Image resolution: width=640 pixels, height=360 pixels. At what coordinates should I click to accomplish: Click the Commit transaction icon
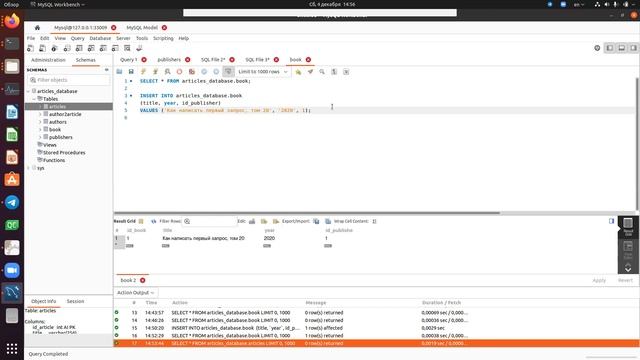pos(204,71)
